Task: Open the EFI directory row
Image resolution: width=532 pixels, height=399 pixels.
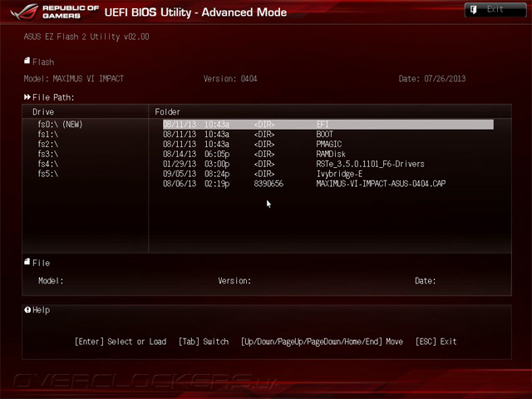Action: point(328,125)
